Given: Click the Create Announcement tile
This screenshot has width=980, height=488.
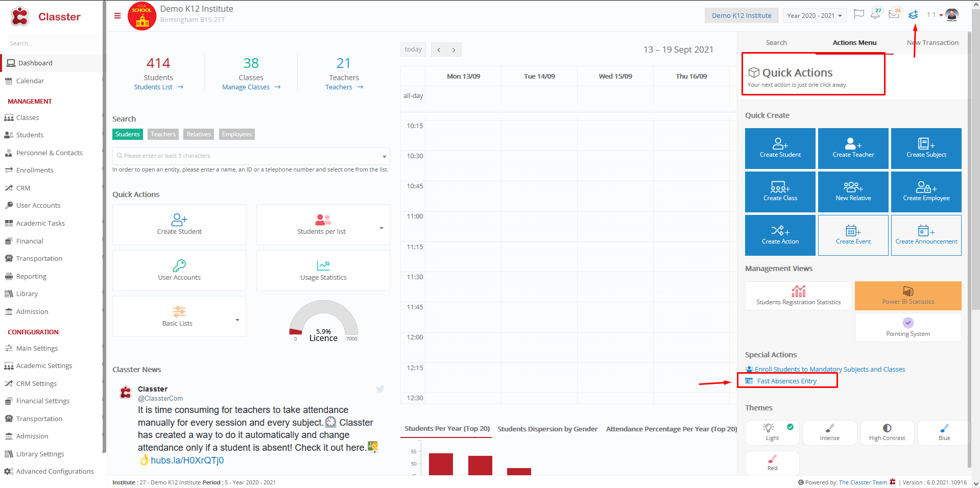Looking at the screenshot, I should tap(926, 235).
